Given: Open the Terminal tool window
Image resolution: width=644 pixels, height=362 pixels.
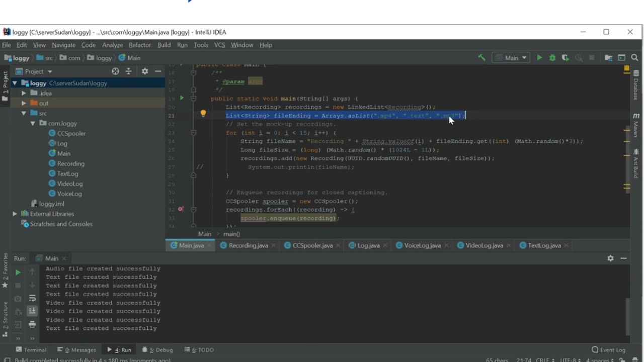Looking at the screenshot, I should pos(31,349).
